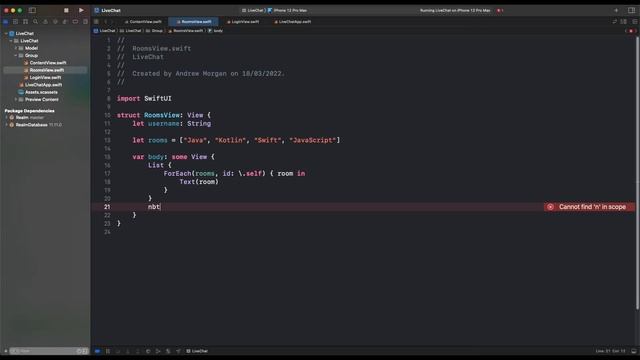Click the running LiveChat activity status

[455, 10]
